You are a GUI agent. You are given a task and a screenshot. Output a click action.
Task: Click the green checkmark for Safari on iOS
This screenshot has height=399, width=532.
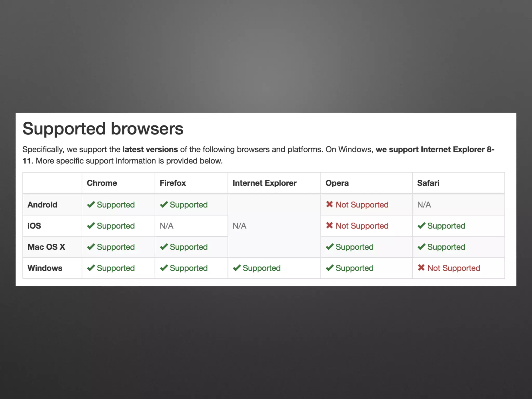pyautogui.click(x=421, y=226)
